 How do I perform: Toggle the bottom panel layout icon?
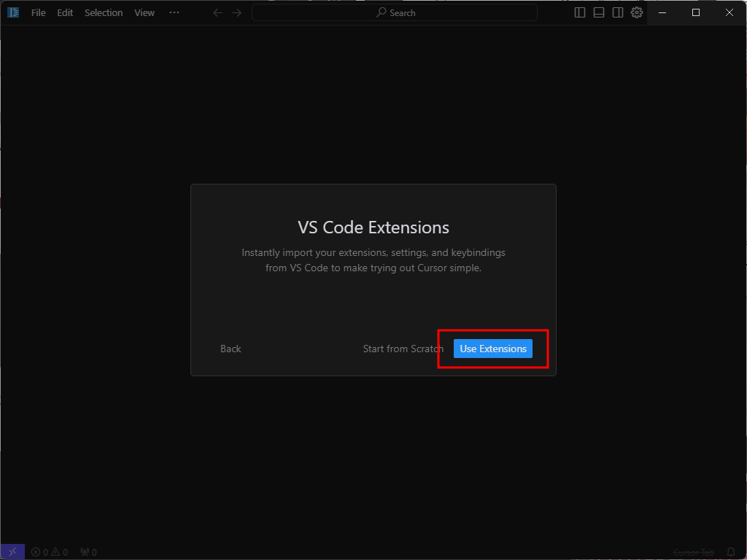pyautogui.click(x=599, y=13)
